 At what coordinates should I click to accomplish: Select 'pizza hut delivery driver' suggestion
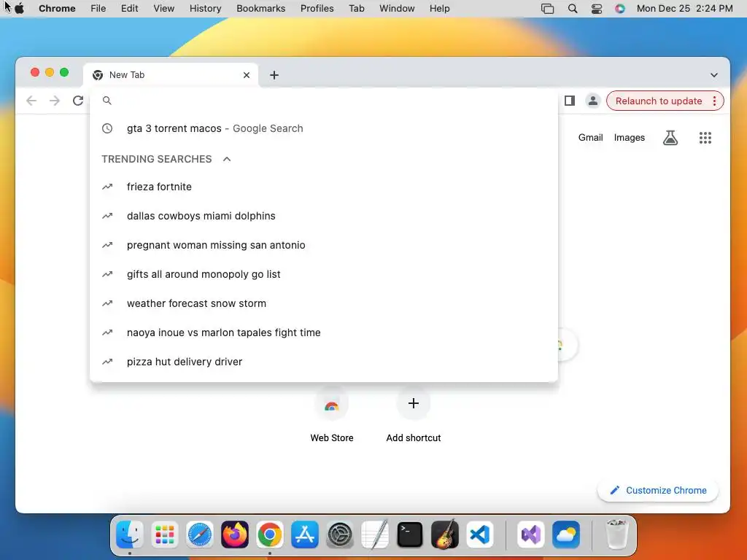(x=324, y=362)
